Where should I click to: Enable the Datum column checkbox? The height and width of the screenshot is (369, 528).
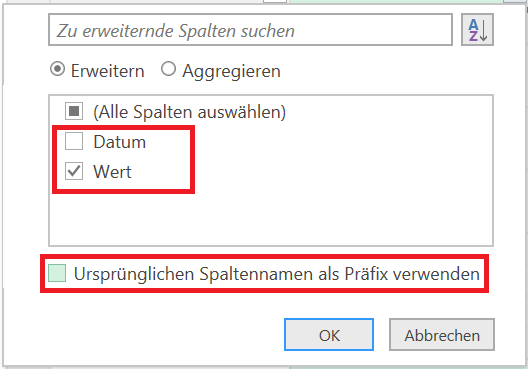pos(74,141)
